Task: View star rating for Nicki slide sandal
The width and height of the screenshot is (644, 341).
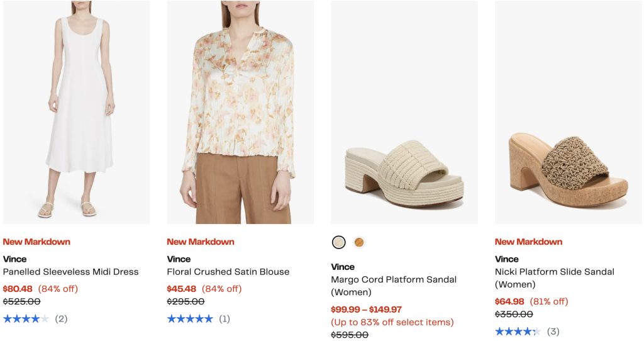Action: click(x=518, y=332)
